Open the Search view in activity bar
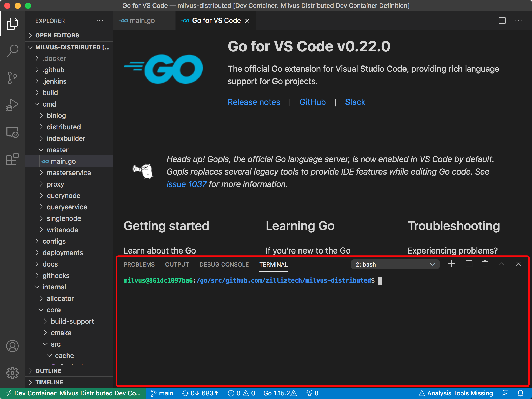 pyautogui.click(x=12, y=51)
